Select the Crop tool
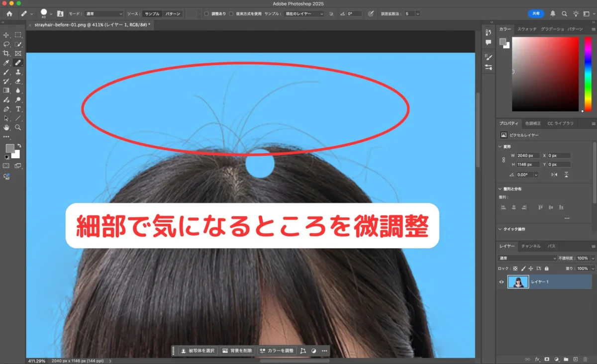 (x=6, y=53)
